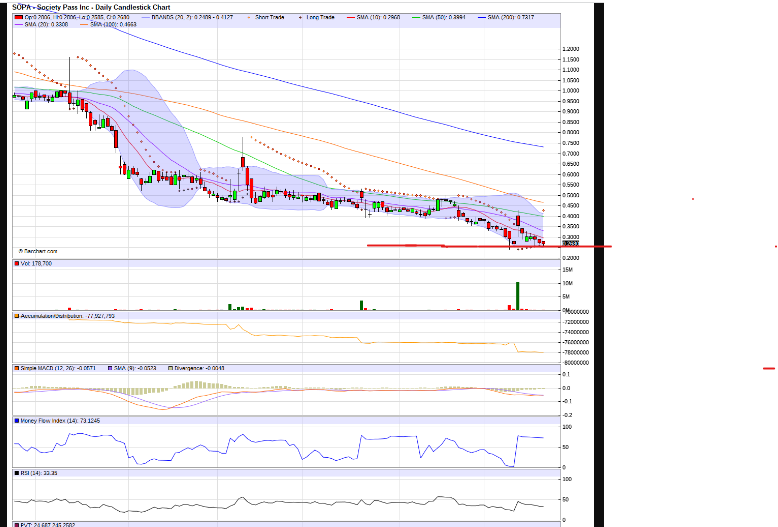Click the SOPA Daily Candlestick Chart title
Image resolution: width=778 pixels, height=527 pixels.
click(x=91, y=7)
